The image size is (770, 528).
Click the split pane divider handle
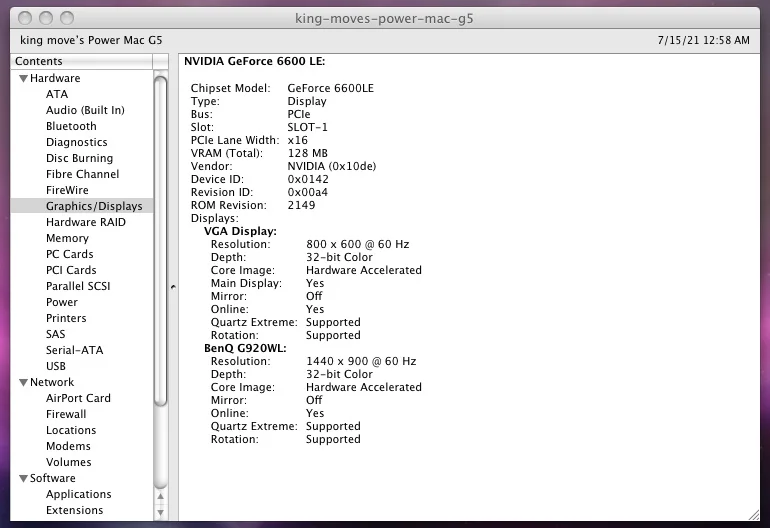(173, 287)
